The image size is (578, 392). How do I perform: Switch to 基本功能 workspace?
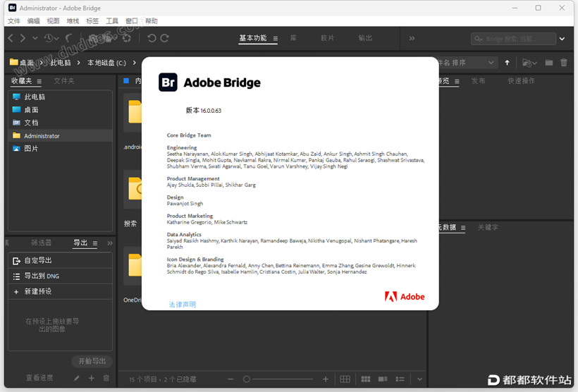click(x=252, y=38)
